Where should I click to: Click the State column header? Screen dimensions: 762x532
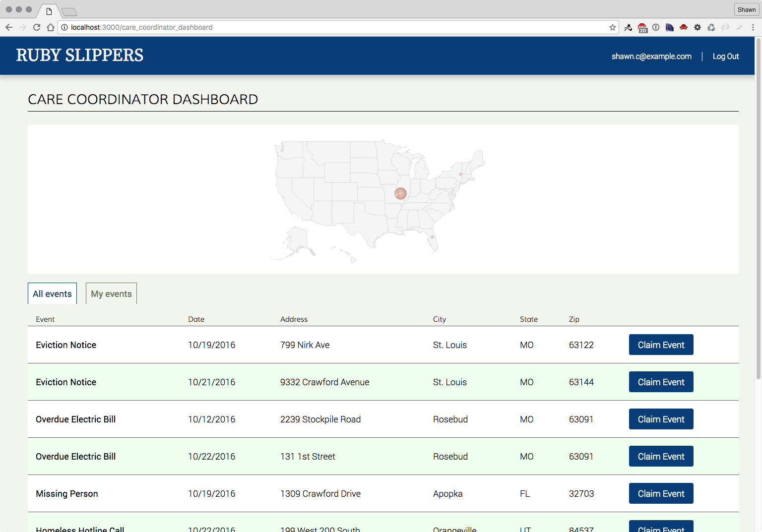point(529,319)
